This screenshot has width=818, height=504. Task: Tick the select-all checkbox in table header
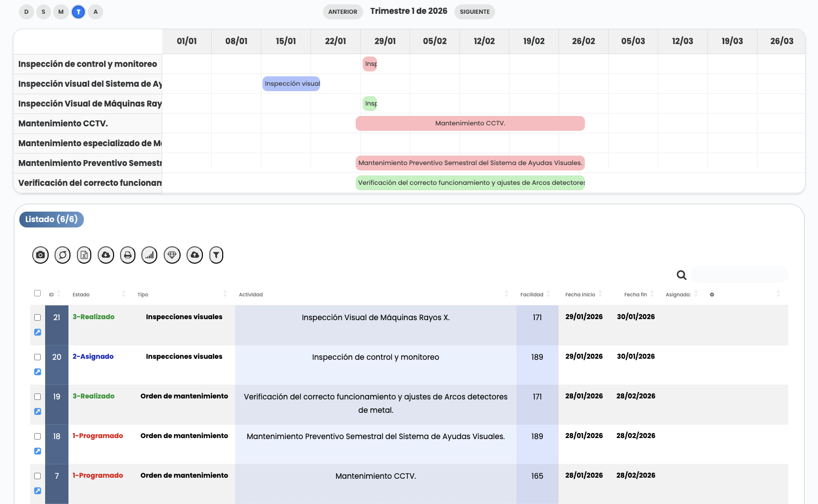[37, 293]
